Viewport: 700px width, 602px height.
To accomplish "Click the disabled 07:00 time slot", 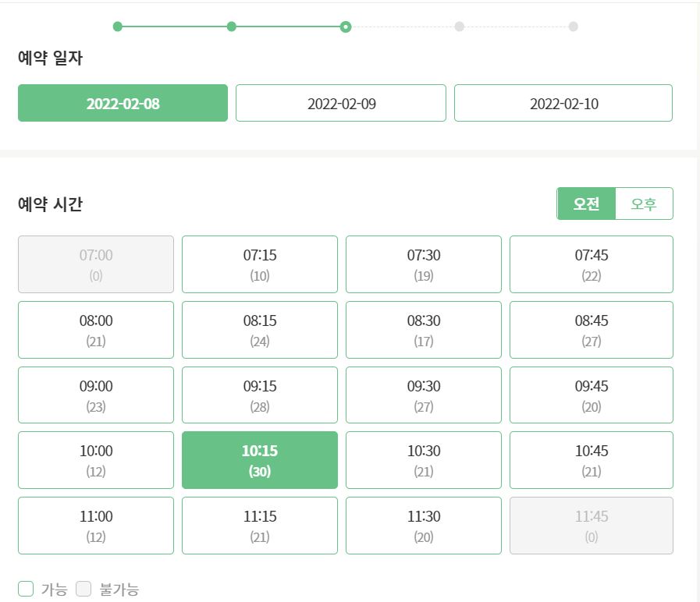I will (x=96, y=264).
